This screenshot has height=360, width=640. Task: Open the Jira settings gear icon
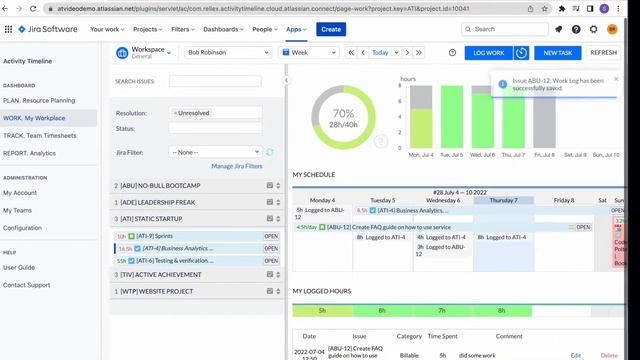593,29
